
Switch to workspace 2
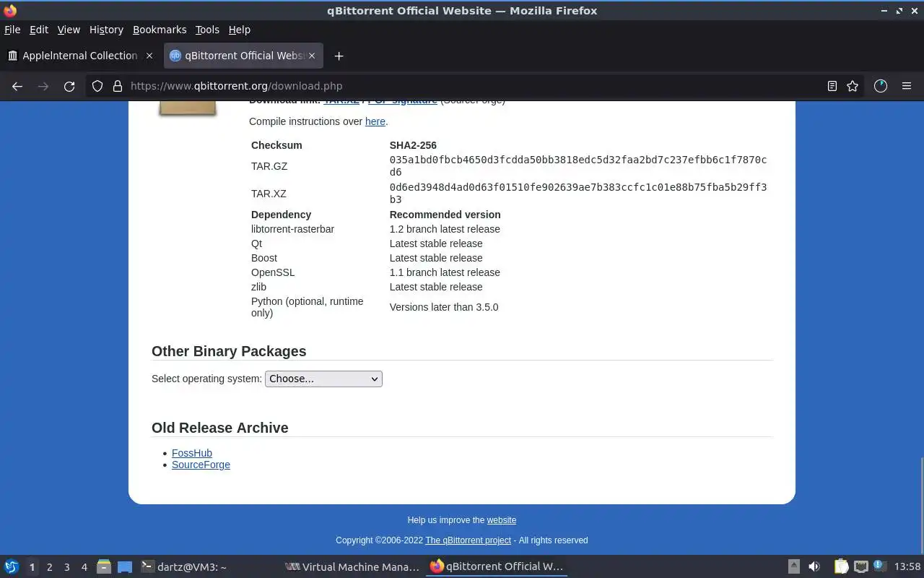tap(49, 567)
